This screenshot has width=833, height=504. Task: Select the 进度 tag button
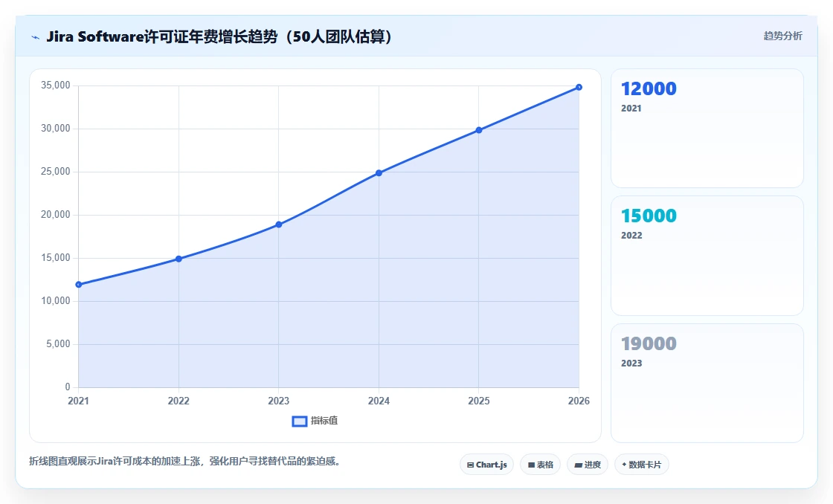click(x=588, y=465)
